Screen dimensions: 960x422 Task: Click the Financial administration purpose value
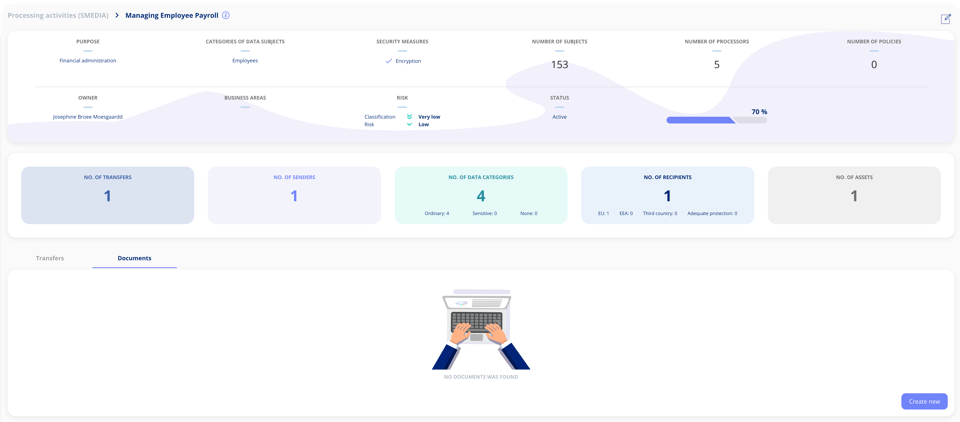click(x=88, y=61)
